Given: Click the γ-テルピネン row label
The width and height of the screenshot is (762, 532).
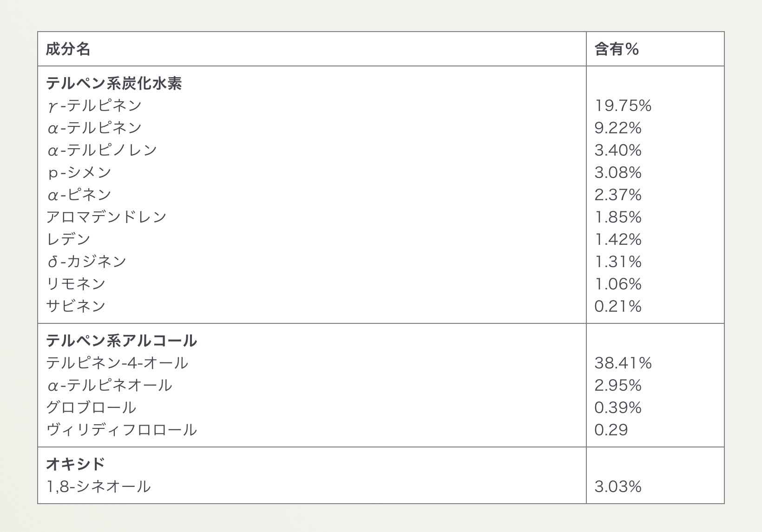Looking at the screenshot, I should [x=94, y=105].
